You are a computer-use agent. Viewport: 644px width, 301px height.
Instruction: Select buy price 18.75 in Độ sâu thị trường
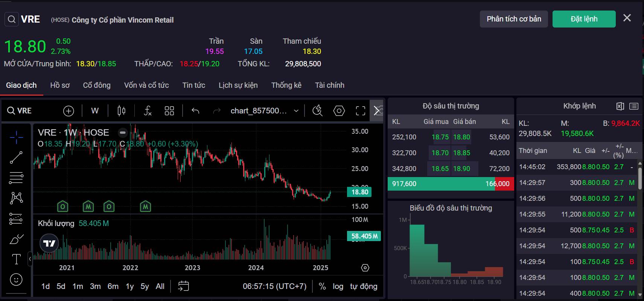440,137
